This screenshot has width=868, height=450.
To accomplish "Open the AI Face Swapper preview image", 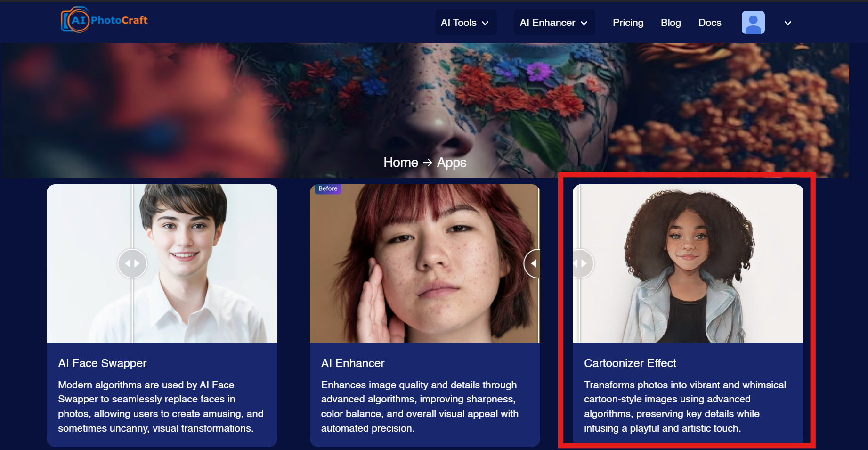I will 162,263.
